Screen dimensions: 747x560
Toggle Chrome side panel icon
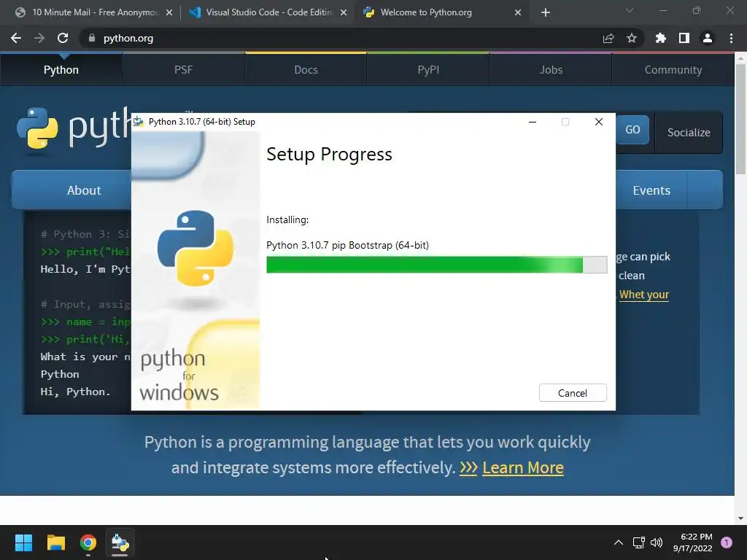click(684, 38)
